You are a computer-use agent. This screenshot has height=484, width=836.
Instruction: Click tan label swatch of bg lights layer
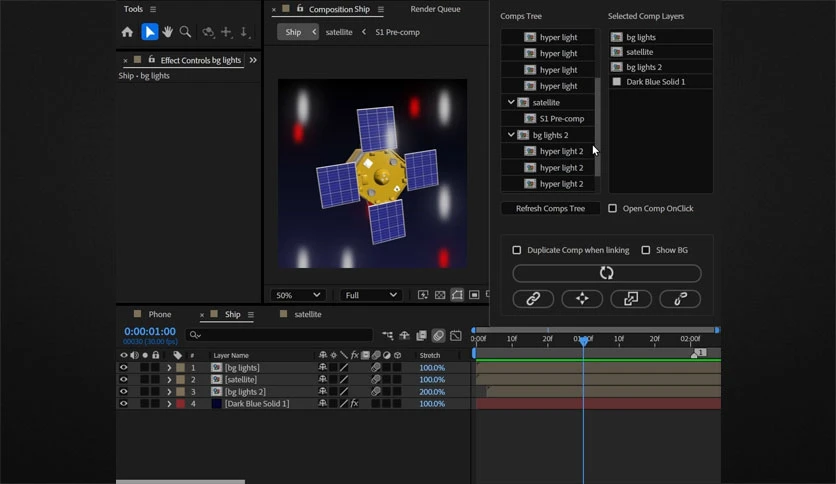pos(181,367)
